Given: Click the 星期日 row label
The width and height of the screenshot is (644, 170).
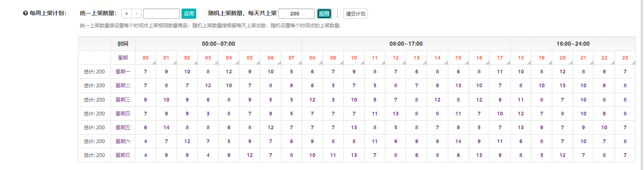Looking at the screenshot, I should [123, 155].
